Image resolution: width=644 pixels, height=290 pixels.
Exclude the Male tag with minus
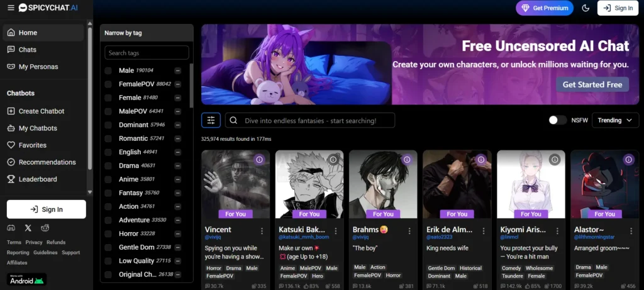(178, 70)
